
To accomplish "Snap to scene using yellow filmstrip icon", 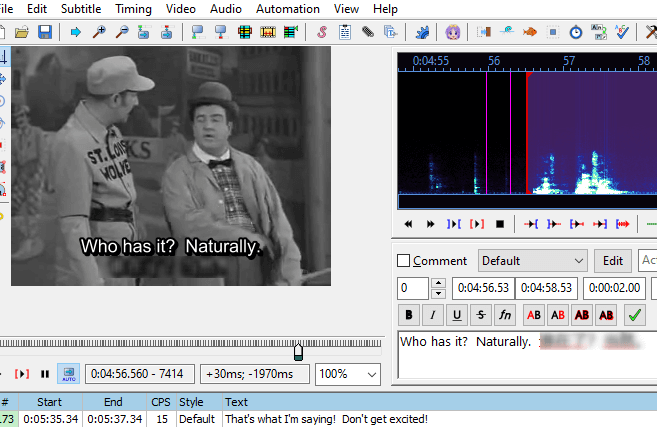I will point(268,32).
